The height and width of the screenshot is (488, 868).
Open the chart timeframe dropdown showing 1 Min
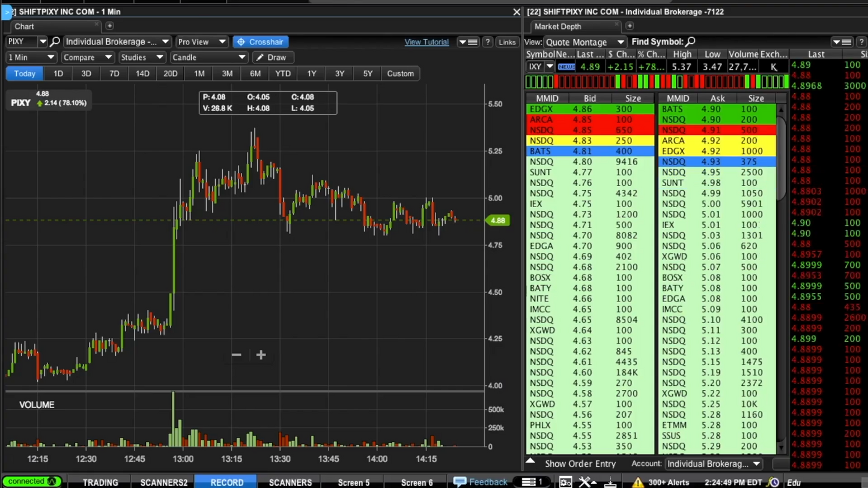pyautogui.click(x=31, y=57)
